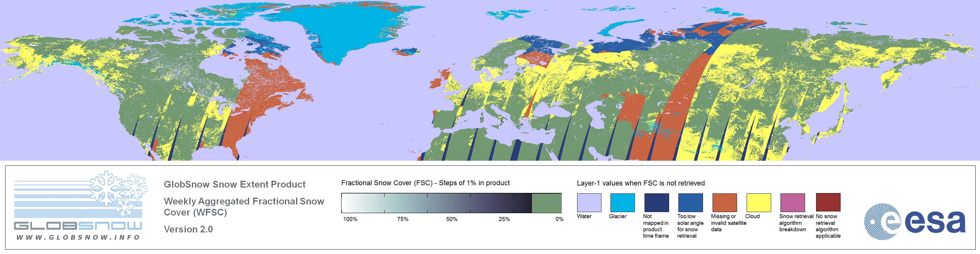Click the 'Cloud' legend label
This screenshot has height=254, width=980.
click(x=752, y=216)
